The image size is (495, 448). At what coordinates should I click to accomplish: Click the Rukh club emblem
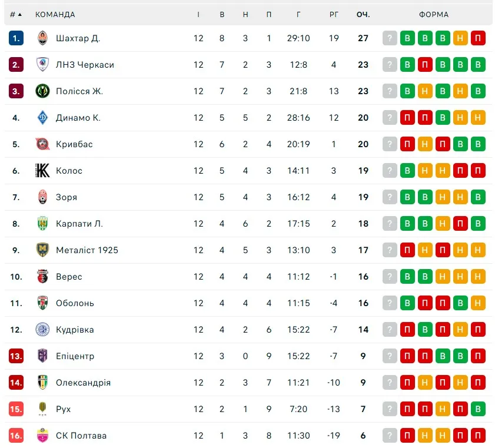(42, 409)
